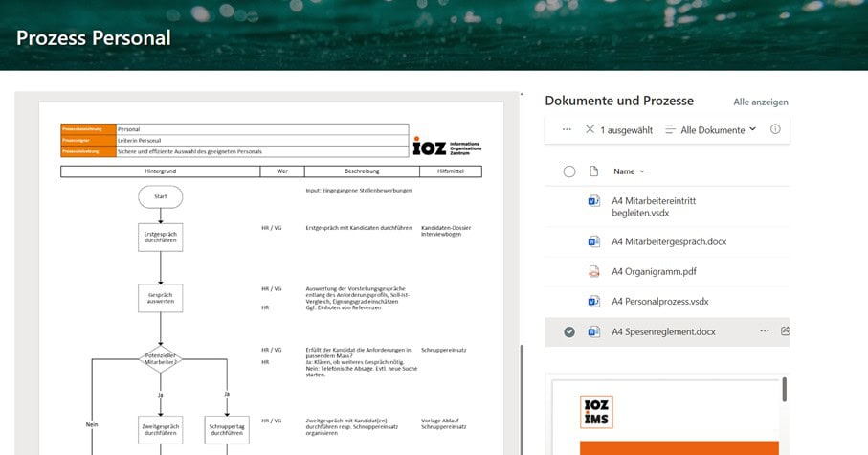Click PDF icon of A4 Organigramm
Viewport: 868px width, 455px height.
(x=593, y=271)
